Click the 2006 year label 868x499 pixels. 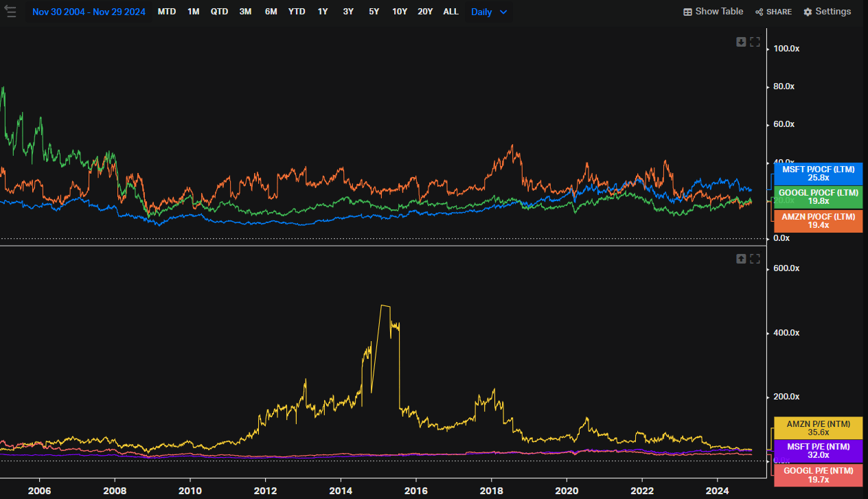coord(39,491)
